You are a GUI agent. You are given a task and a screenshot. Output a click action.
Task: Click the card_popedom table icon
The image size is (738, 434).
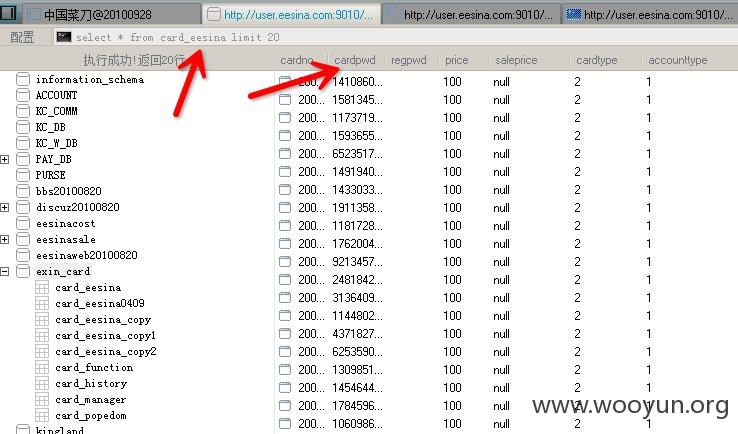[x=42, y=416]
